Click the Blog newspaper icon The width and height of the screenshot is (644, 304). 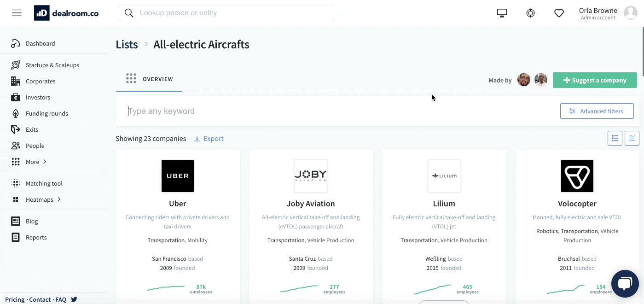[16, 221]
